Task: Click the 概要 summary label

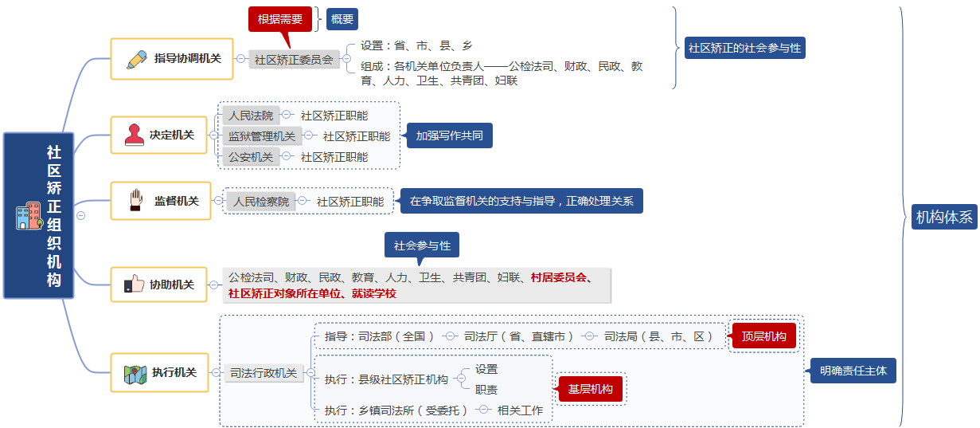Action: (x=342, y=19)
